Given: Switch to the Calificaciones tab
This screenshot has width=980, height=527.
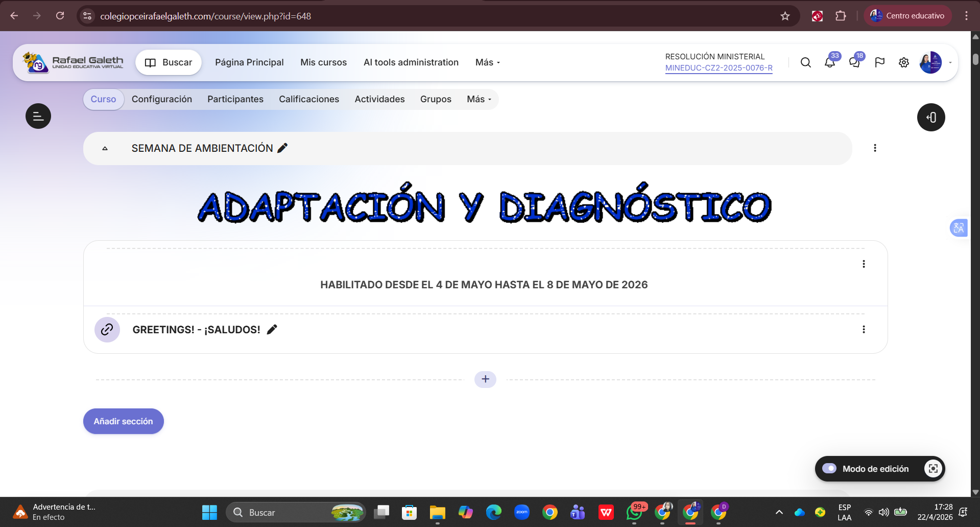Looking at the screenshot, I should click(x=308, y=99).
